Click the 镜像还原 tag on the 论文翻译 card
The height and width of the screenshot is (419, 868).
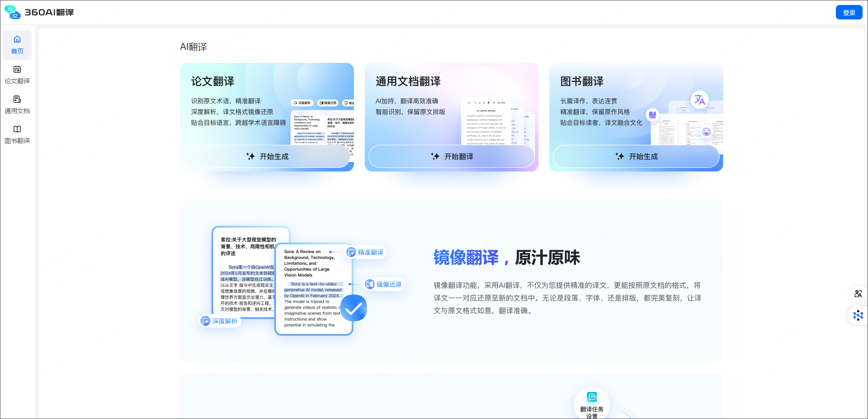(327, 103)
